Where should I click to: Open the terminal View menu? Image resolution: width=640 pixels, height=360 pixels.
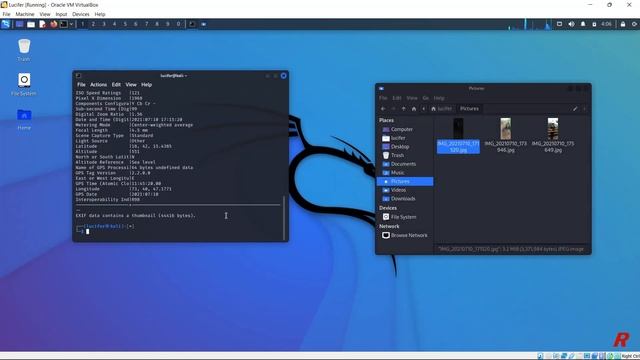pos(131,84)
